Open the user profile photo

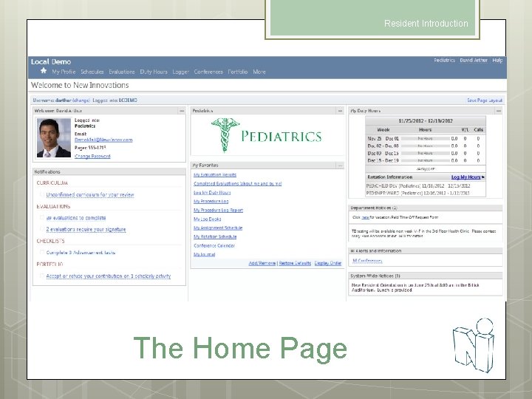pos(54,137)
